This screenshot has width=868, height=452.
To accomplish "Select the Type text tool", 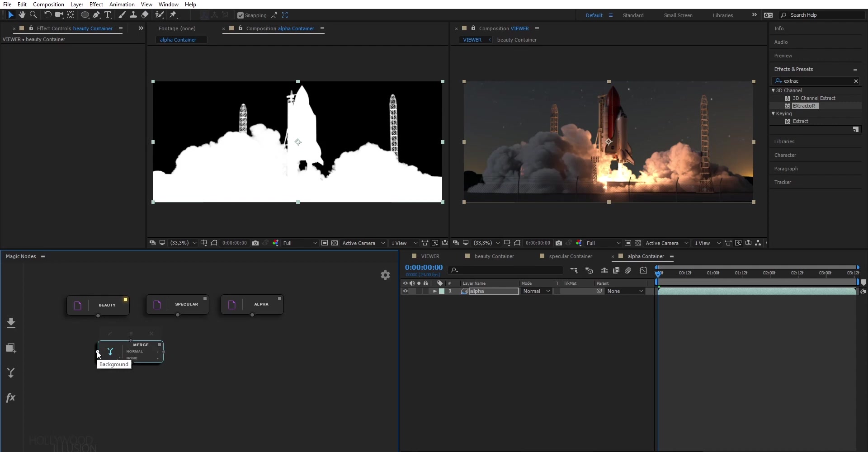I will [x=108, y=15].
